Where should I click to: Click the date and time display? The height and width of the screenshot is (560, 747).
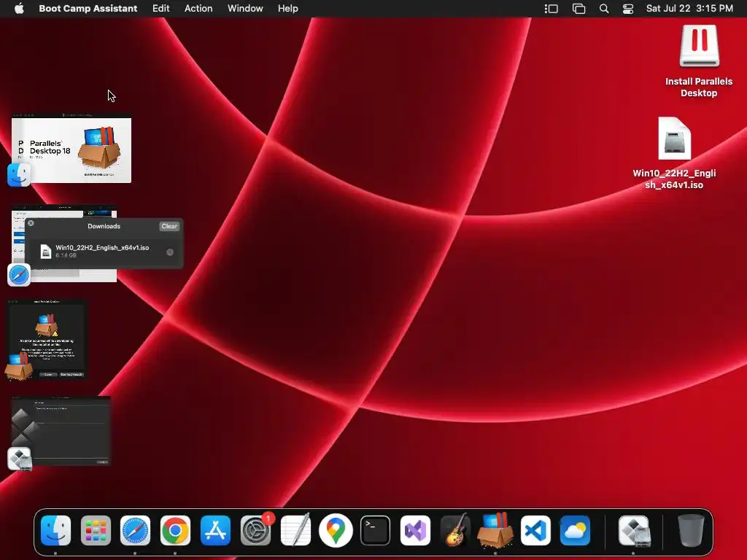[689, 9]
